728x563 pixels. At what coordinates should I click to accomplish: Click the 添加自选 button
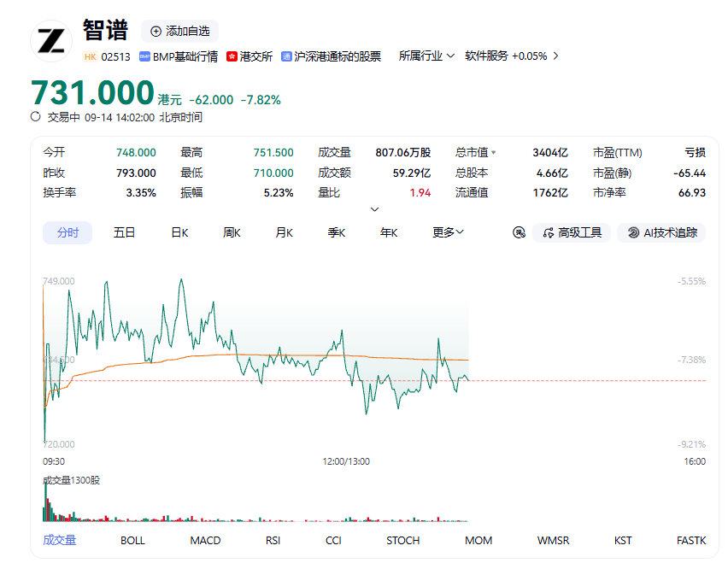[179, 31]
